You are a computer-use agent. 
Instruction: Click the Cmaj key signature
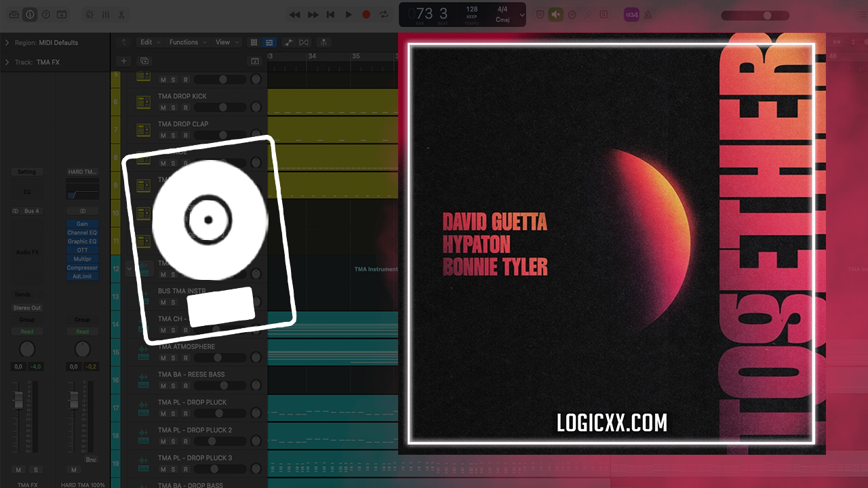(502, 20)
